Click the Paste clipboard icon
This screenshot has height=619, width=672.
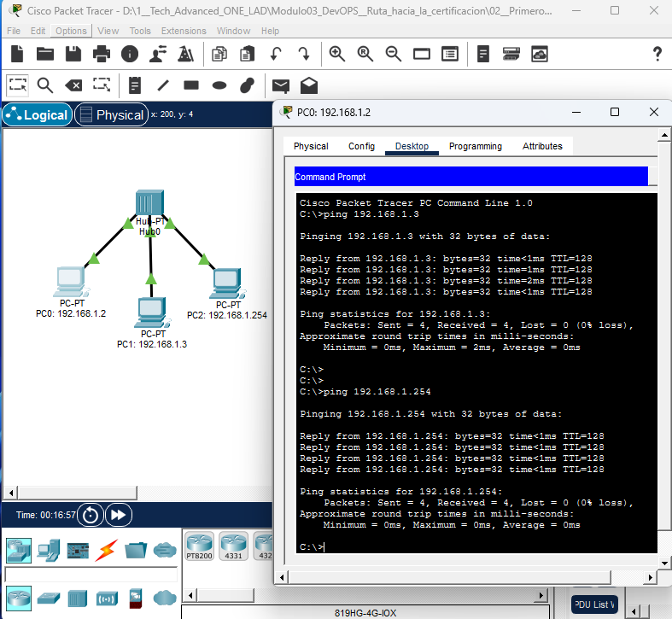click(248, 54)
